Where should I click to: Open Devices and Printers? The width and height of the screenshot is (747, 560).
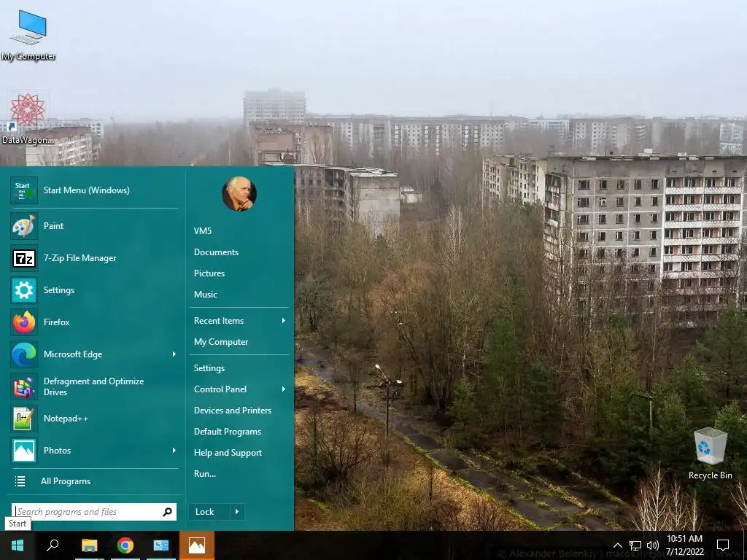coord(233,411)
